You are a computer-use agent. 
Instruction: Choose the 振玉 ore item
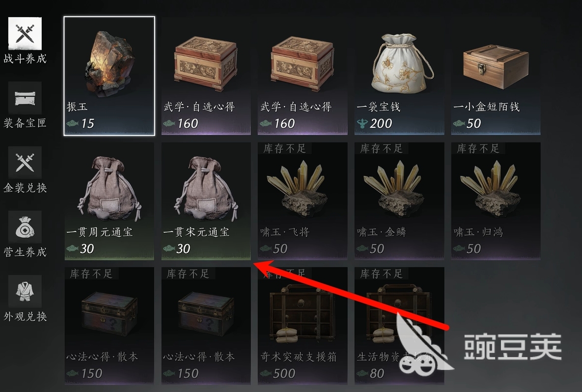click(x=110, y=76)
